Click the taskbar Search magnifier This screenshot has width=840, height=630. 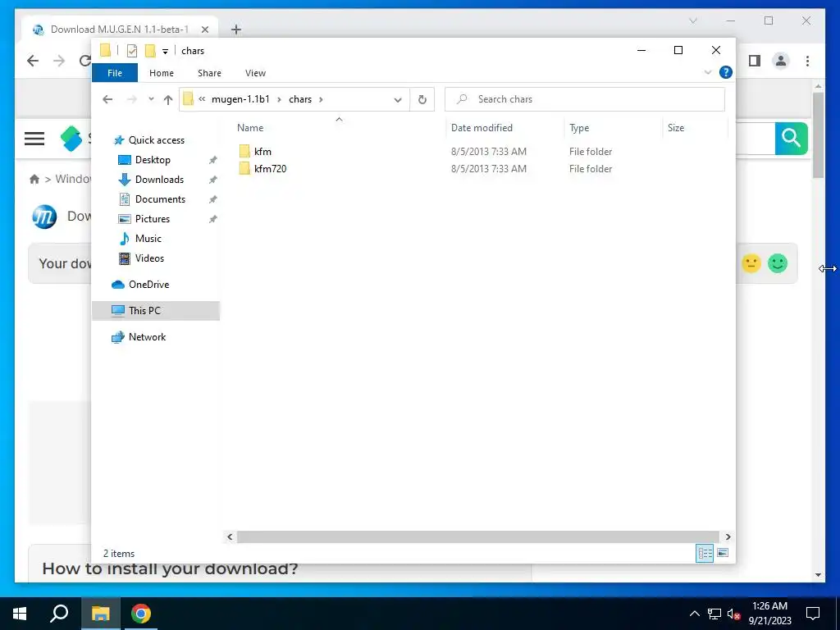pyautogui.click(x=59, y=614)
